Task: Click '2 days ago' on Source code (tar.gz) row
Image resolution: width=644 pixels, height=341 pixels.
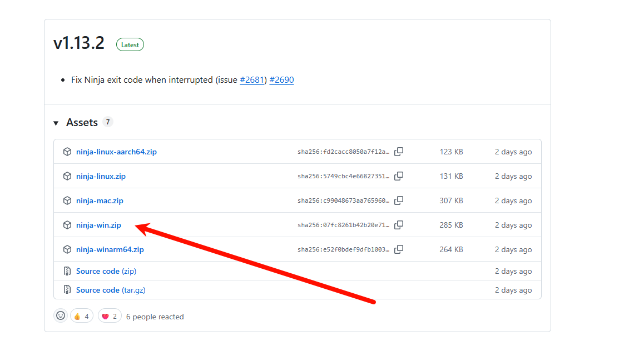Action: (513, 290)
